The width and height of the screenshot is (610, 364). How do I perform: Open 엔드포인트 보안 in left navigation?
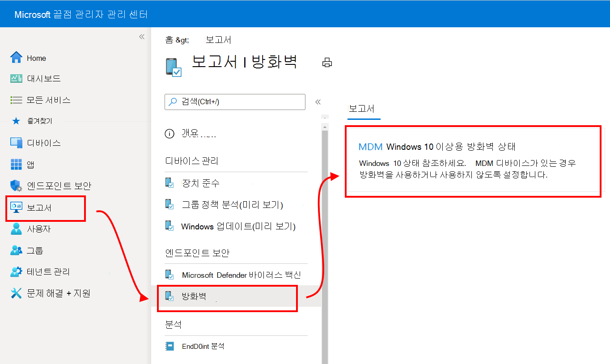[59, 186]
